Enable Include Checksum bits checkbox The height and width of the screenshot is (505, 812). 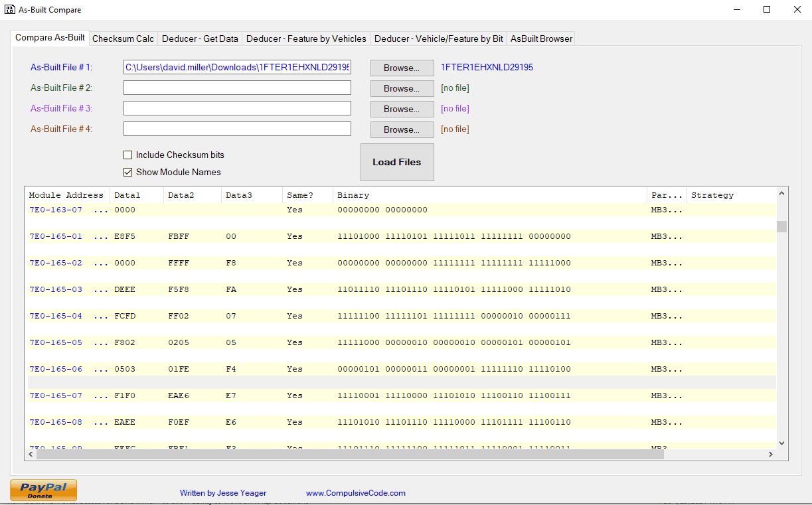click(x=128, y=155)
